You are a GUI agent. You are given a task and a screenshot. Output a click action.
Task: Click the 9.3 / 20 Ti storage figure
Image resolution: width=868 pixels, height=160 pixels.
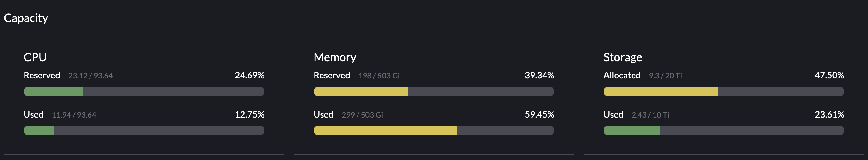(x=665, y=76)
